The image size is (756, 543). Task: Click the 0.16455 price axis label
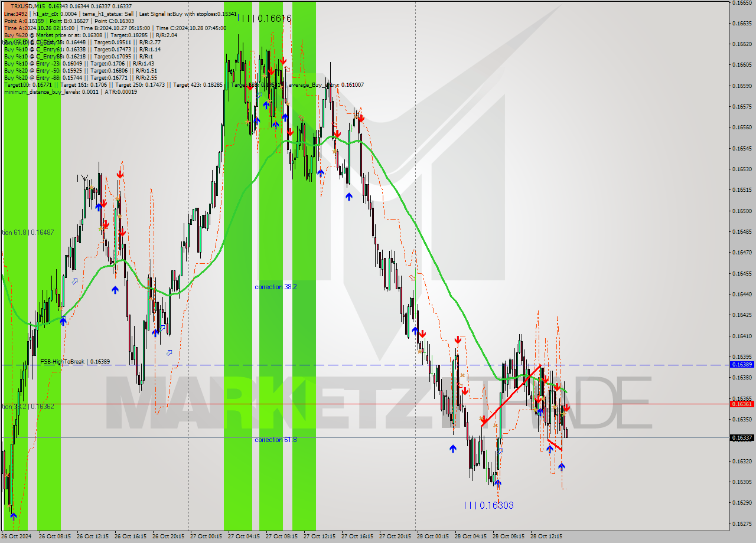click(x=742, y=273)
